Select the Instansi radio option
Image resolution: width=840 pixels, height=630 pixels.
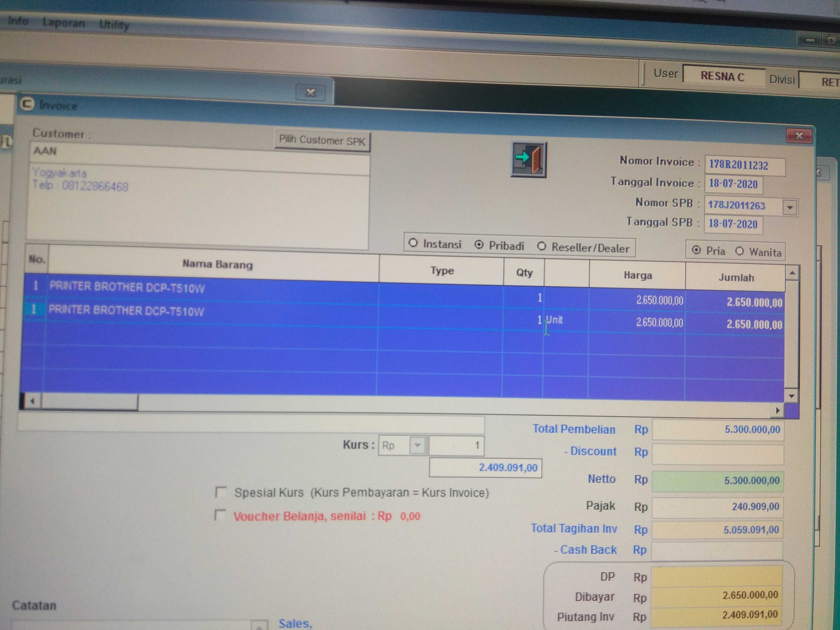[413, 243]
